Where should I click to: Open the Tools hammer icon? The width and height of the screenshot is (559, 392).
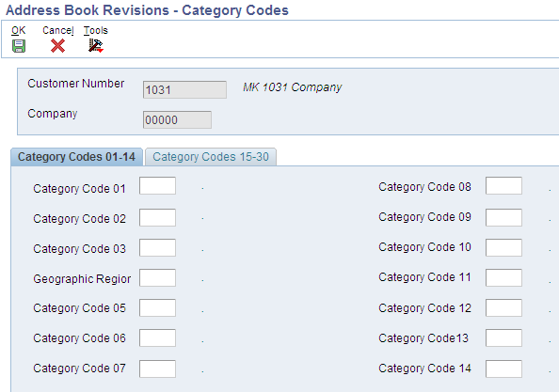click(96, 45)
